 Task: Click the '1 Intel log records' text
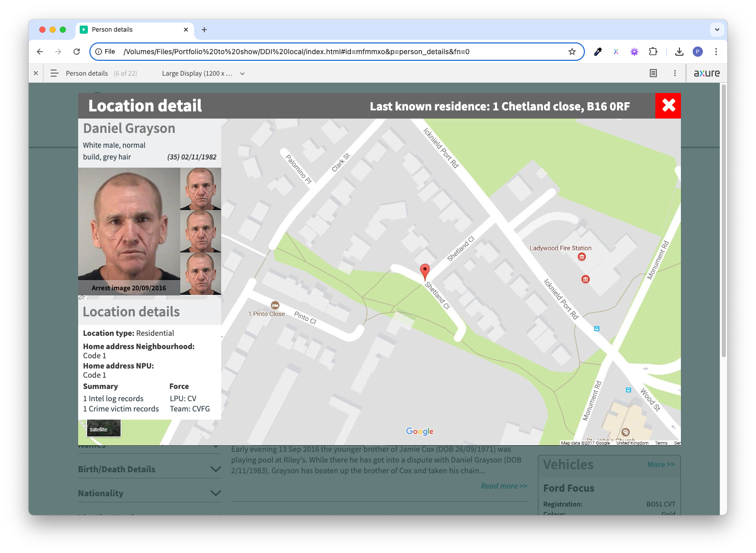point(113,399)
